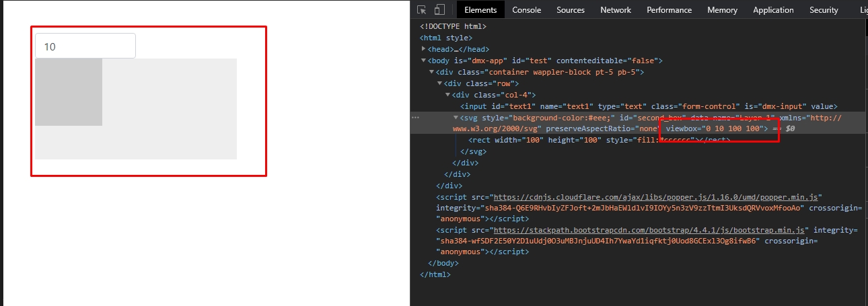
Task: Switch to the Console tab
Action: point(526,10)
